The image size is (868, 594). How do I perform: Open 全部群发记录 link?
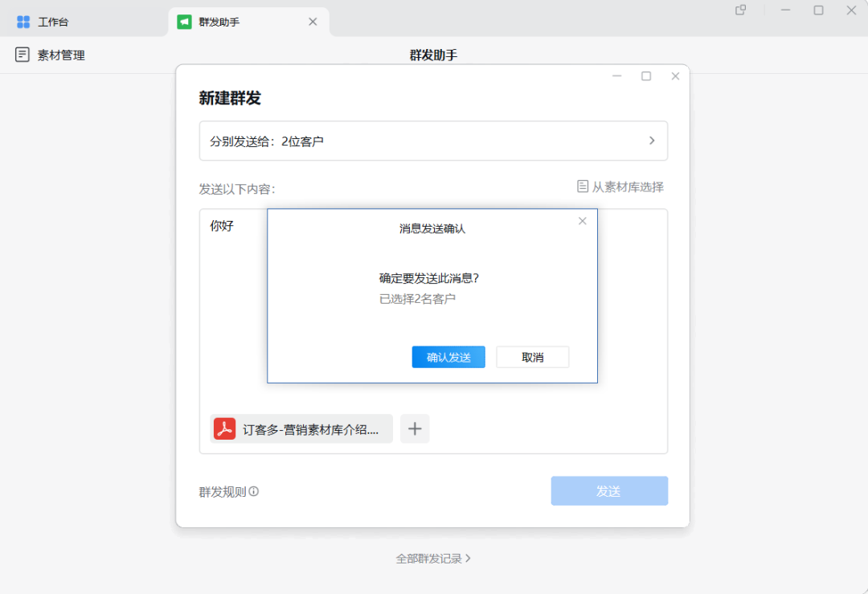tap(433, 559)
